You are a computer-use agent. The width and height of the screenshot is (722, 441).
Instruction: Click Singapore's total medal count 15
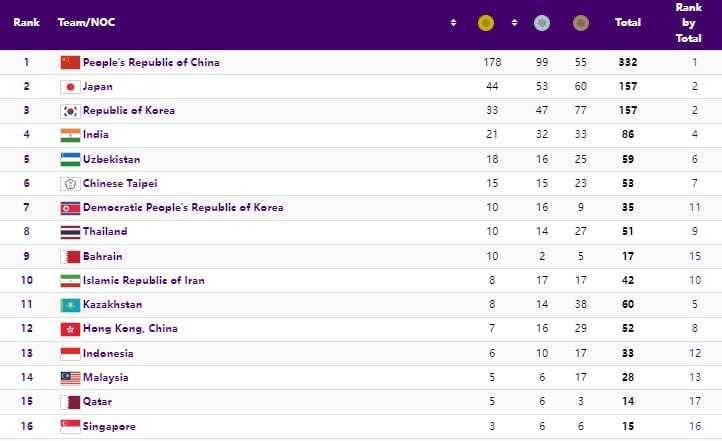628,426
